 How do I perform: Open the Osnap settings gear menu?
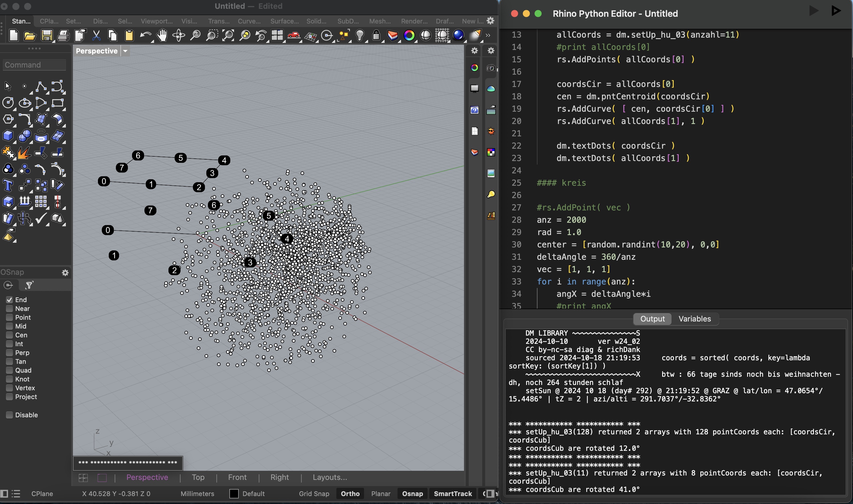[65, 272]
